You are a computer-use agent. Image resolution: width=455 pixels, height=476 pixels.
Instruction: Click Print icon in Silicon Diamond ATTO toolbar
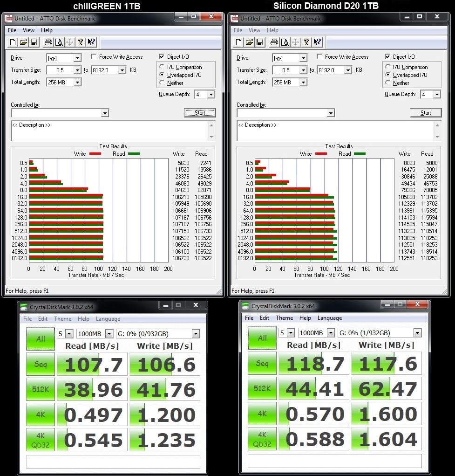click(274, 42)
